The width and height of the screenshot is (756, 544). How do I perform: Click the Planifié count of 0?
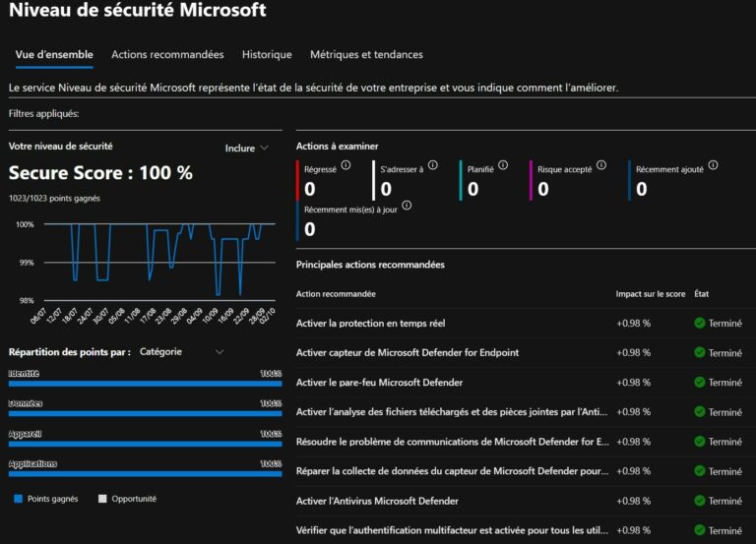click(x=472, y=189)
